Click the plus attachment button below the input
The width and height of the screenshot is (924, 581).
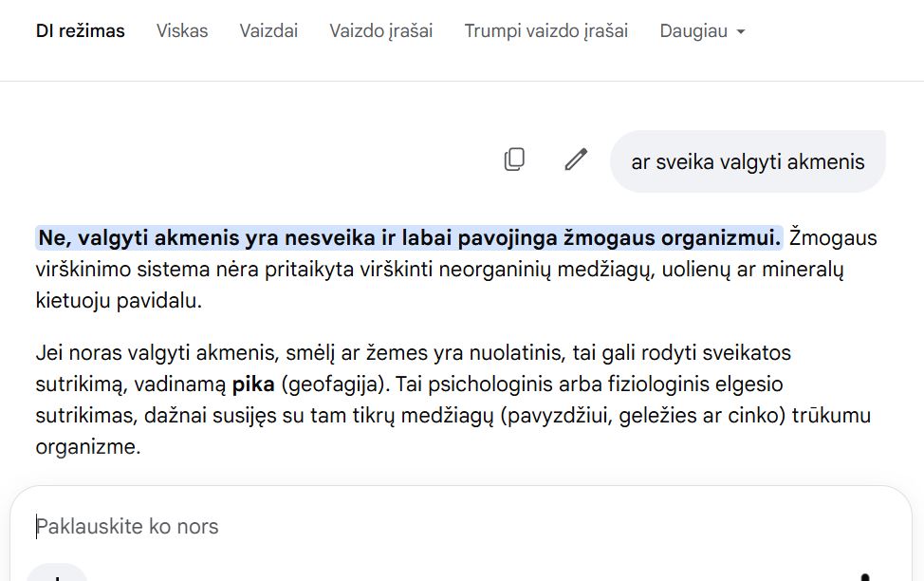tap(57, 575)
